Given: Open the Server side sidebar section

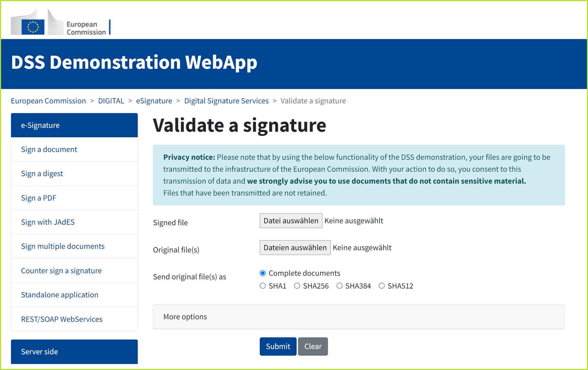Looking at the screenshot, I should point(39,352).
